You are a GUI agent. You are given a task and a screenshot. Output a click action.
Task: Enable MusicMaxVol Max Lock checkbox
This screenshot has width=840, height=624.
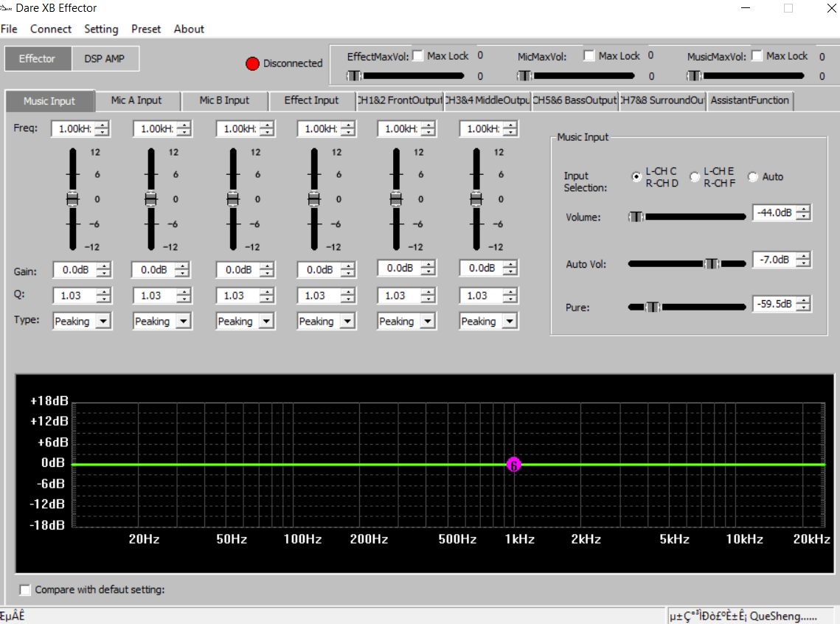tap(757, 56)
